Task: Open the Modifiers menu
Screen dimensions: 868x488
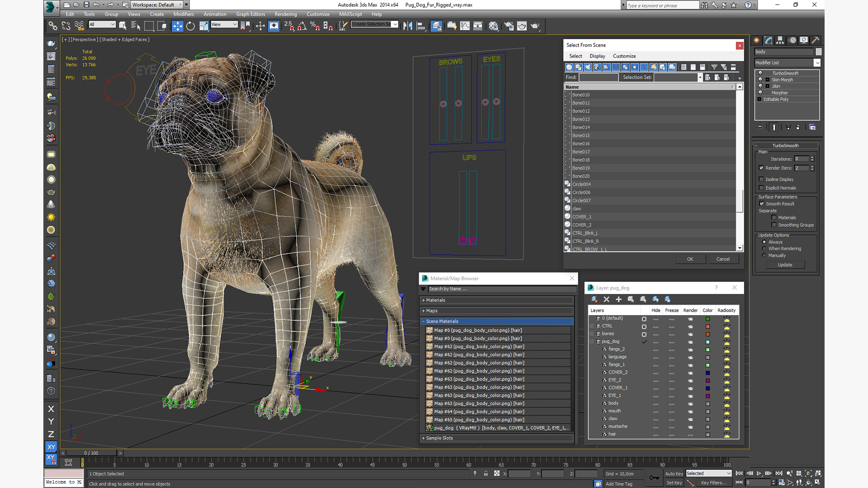Action: (184, 14)
